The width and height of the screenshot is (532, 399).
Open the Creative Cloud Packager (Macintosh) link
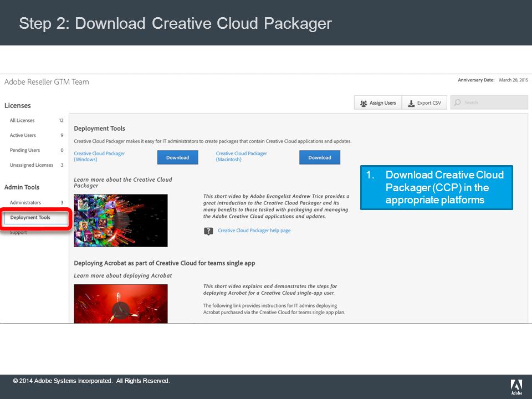pyautogui.click(x=241, y=156)
